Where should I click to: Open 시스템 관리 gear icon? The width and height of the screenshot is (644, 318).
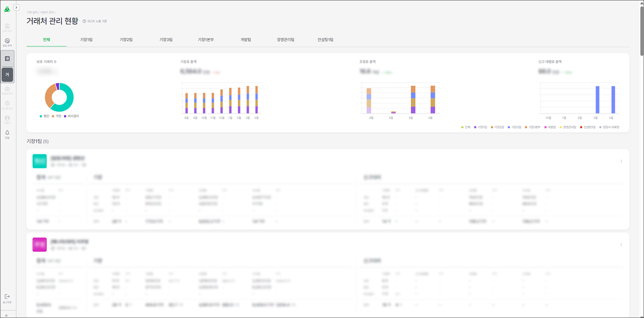click(7, 104)
